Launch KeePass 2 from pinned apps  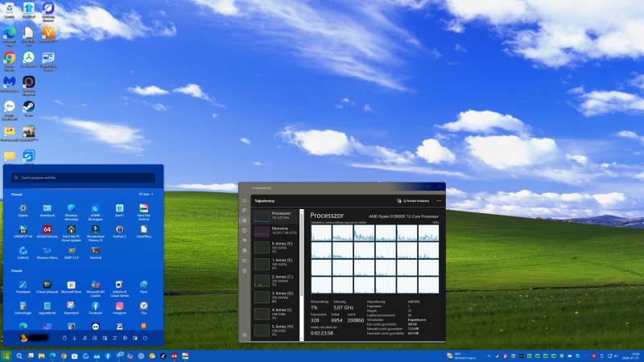119,232
